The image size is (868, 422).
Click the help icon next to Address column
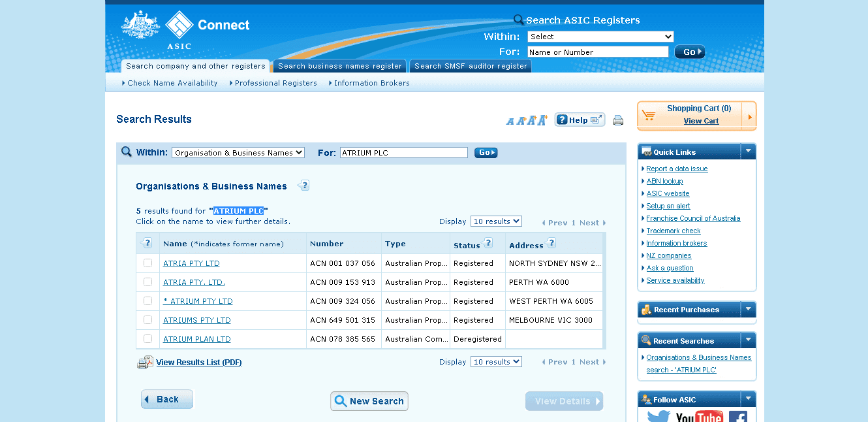pos(551,244)
